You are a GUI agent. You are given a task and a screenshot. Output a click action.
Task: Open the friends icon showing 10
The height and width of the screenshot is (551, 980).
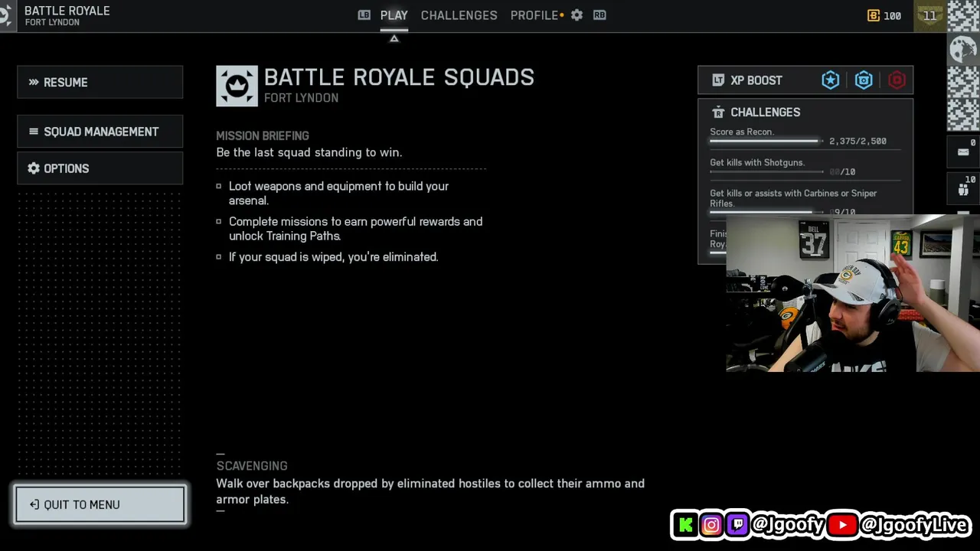(x=963, y=190)
